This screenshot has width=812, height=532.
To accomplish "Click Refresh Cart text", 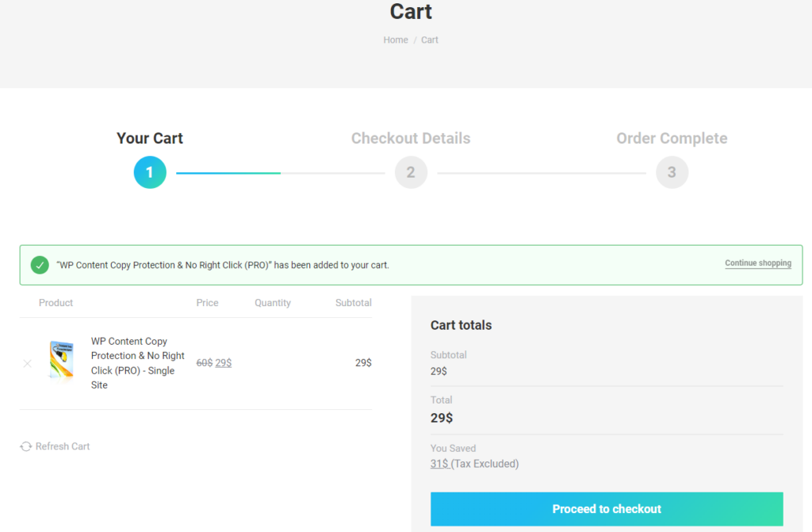I will tap(63, 446).
